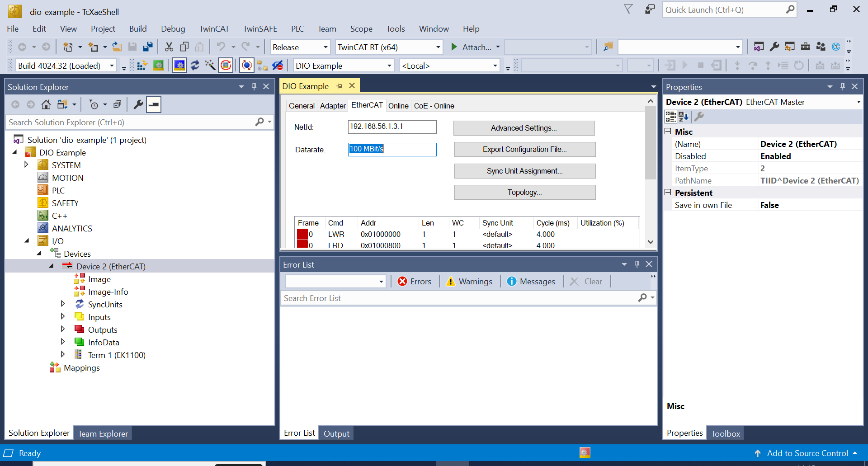Click the Save All toolbar icon
868x466 pixels.
(148, 47)
